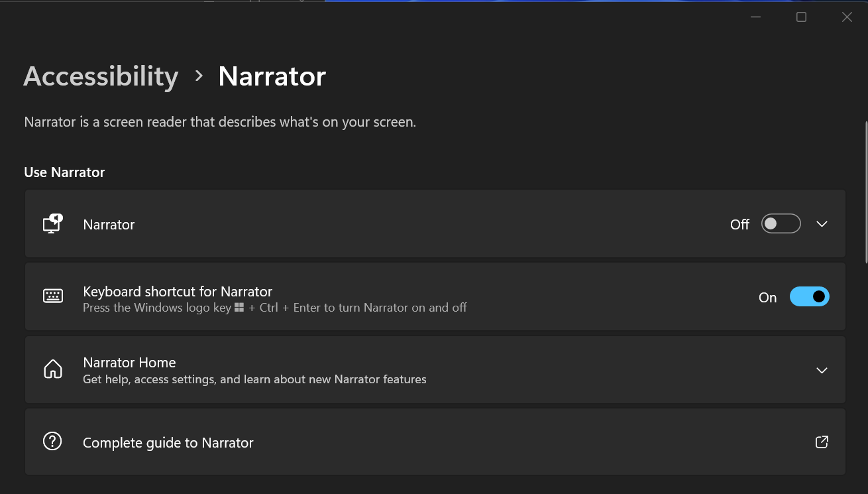Click the Narrator breadcrumb title
Viewport: 868px width, 494px height.
pyautogui.click(x=272, y=76)
